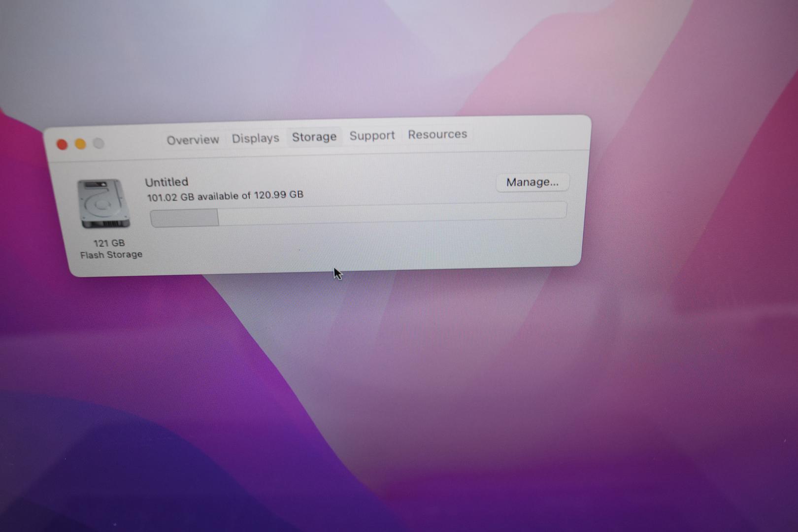Open the Displays tab

[x=255, y=138]
